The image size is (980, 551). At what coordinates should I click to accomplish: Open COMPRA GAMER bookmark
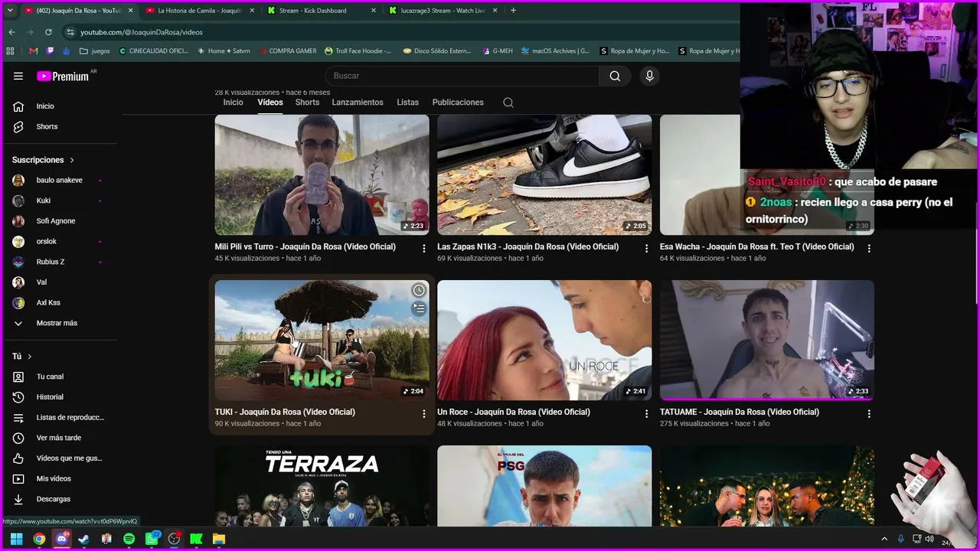pos(287,51)
